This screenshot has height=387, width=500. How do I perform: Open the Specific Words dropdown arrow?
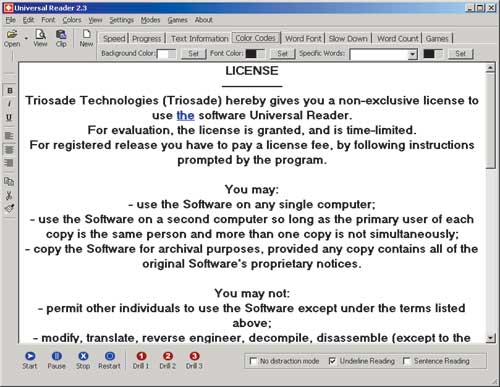click(413, 54)
